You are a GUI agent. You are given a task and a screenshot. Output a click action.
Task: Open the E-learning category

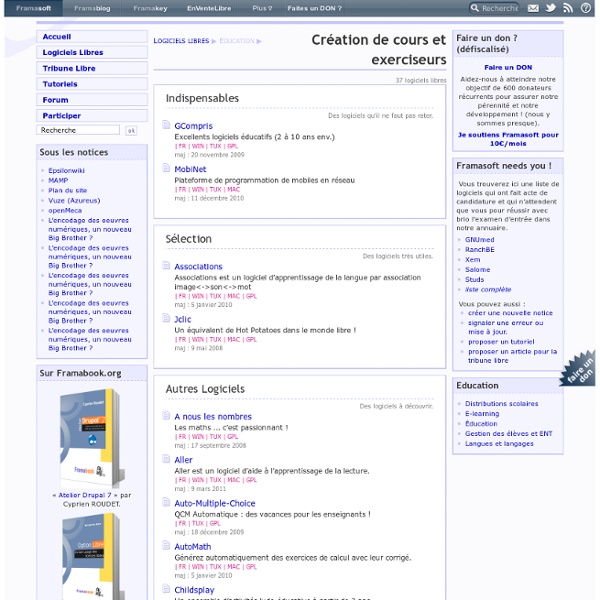click(x=482, y=414)
